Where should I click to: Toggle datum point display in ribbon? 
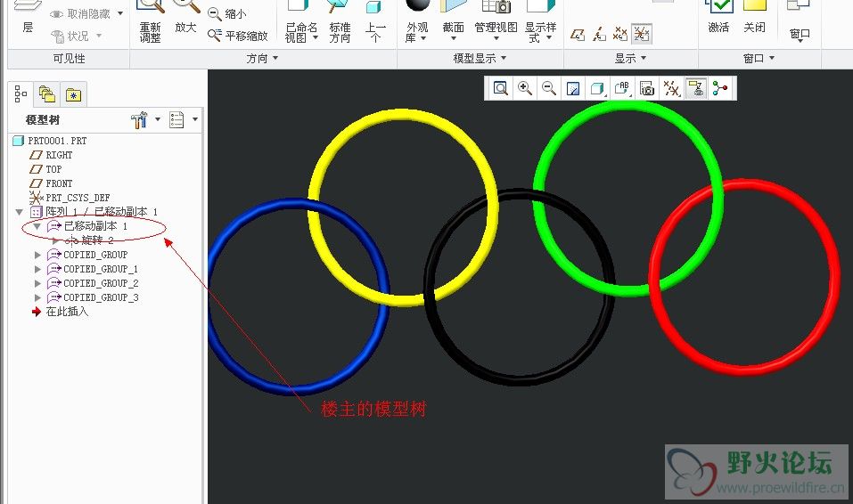[620, 35]
